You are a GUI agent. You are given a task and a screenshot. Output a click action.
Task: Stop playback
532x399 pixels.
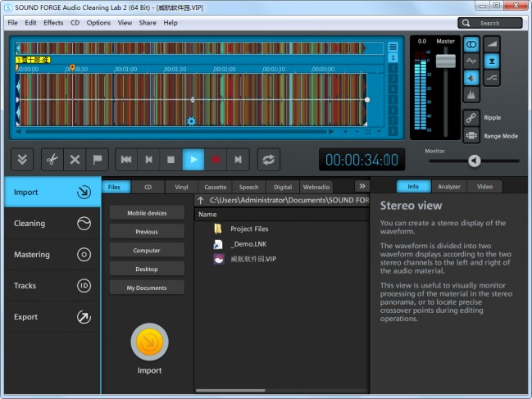171,159
